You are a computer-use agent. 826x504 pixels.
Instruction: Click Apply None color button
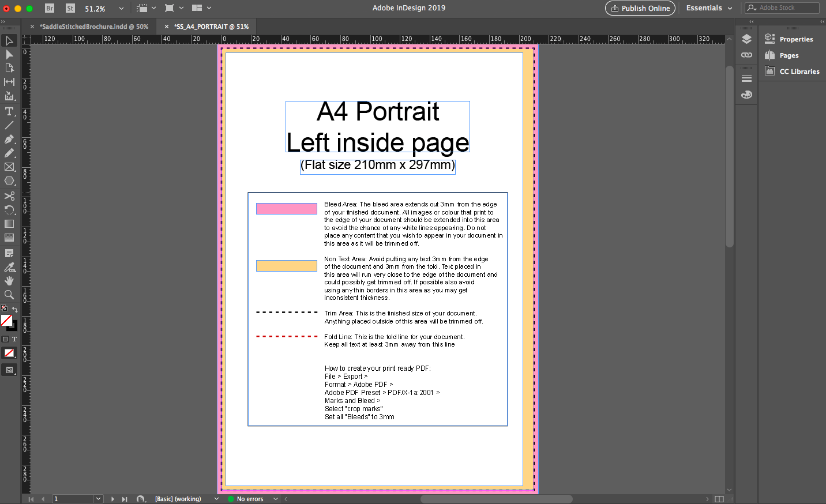(9, 353)
